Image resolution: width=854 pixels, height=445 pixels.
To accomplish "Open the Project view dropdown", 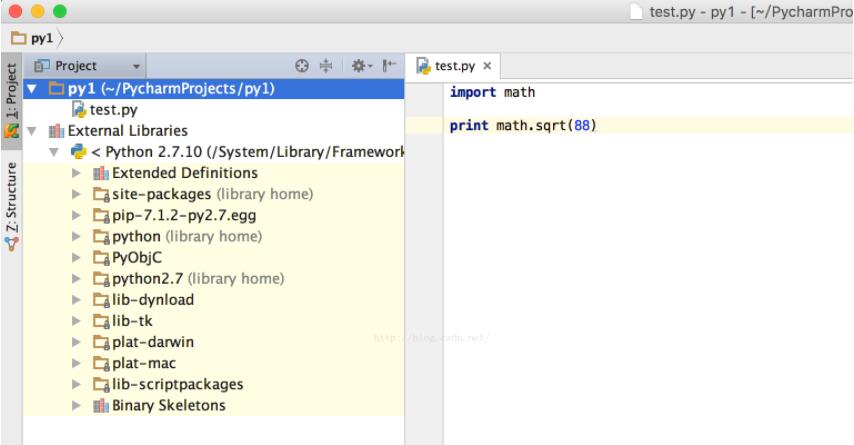I will pyautogui.click(x=87, y=66).
